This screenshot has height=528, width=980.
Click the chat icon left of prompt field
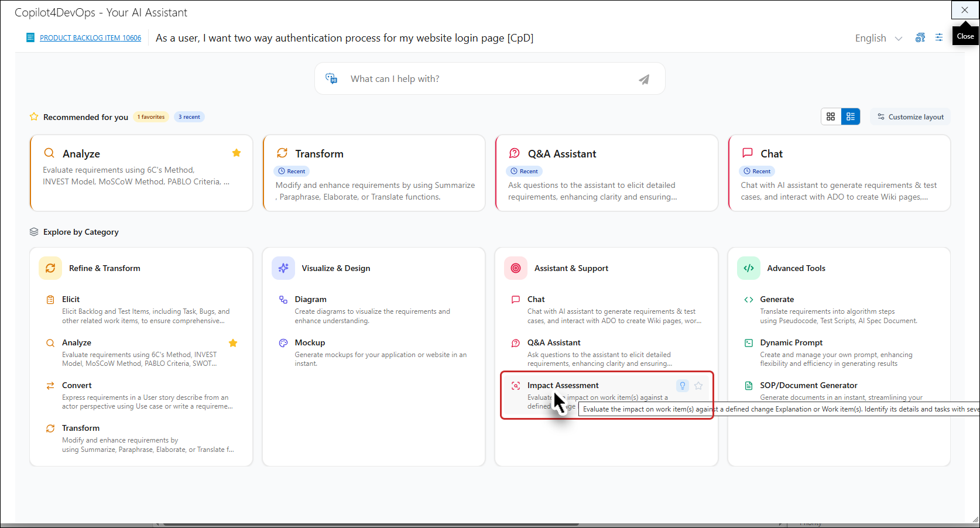point(331,78)
